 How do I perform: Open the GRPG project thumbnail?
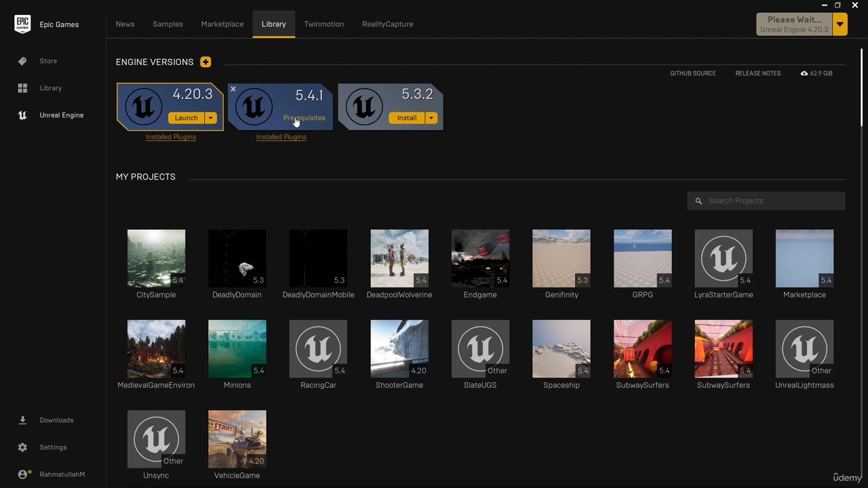[x=642, y=258]
